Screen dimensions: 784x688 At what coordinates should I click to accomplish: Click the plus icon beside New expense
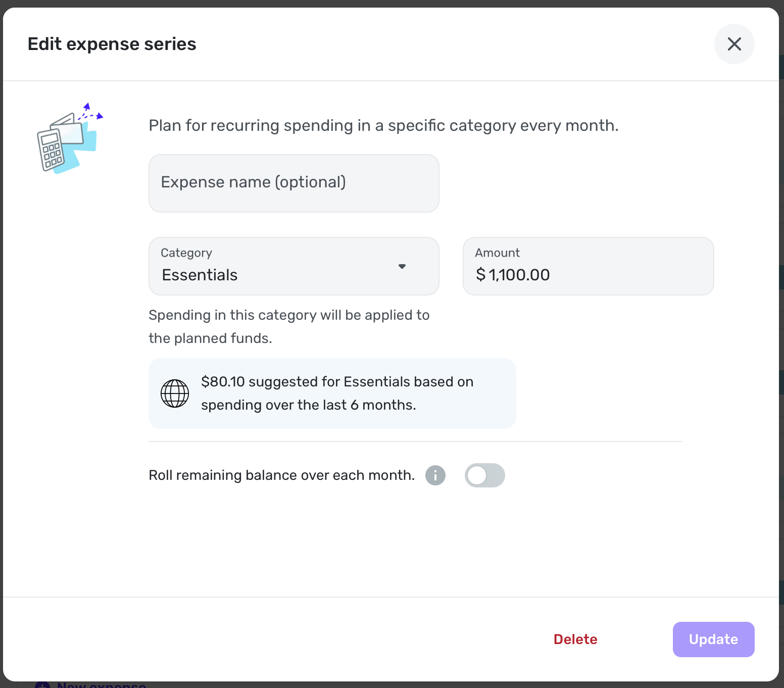pyautogui.click(x=42, y=685)
